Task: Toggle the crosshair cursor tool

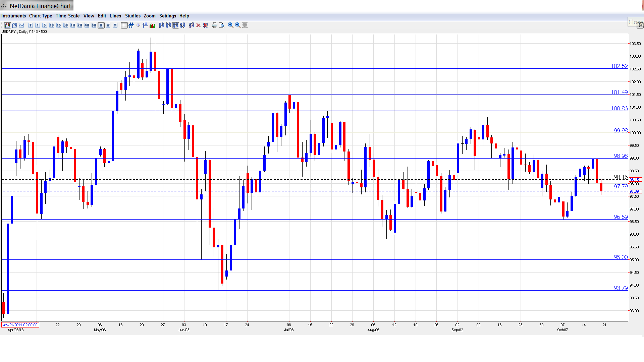Action: click(x=124, y=25)
